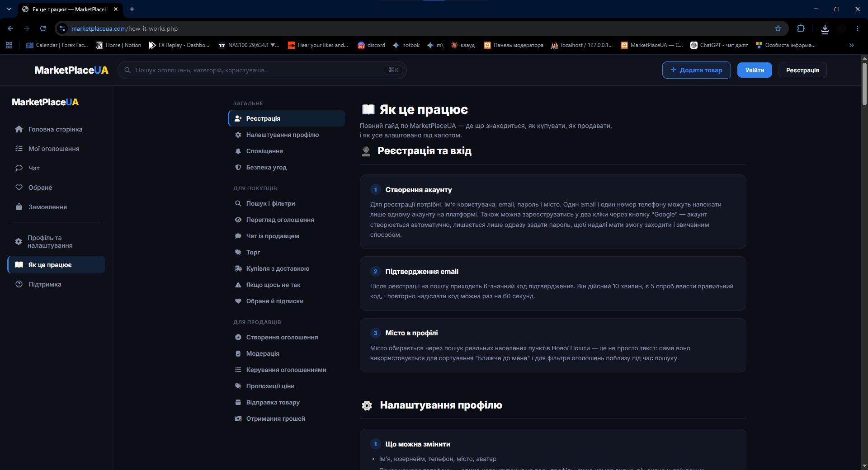The height and width of the screenshot is (470, 868).
Task: Click the MarketPlaceUA sidebar logo
Action: click(45, 102)
